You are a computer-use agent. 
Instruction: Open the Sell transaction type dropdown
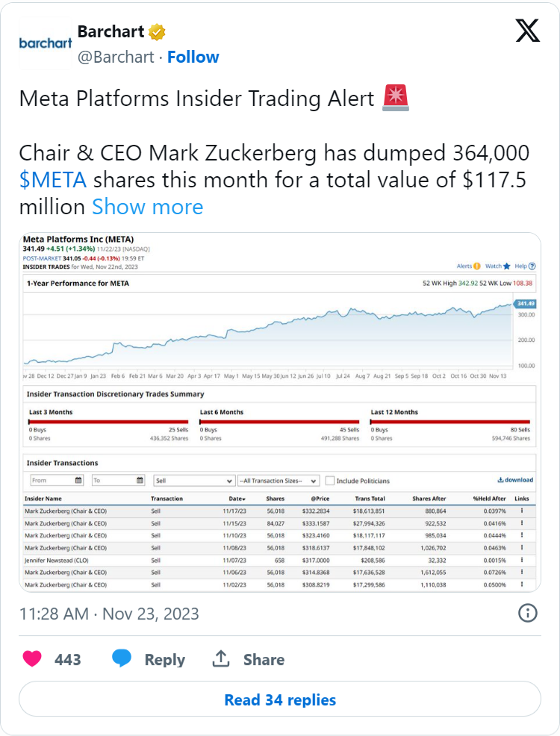pos(193,481)
